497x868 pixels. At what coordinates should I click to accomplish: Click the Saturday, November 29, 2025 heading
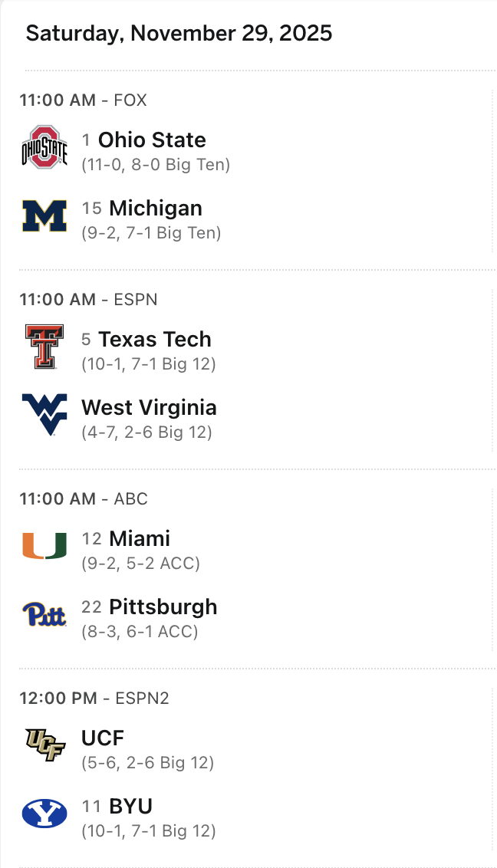179,34
